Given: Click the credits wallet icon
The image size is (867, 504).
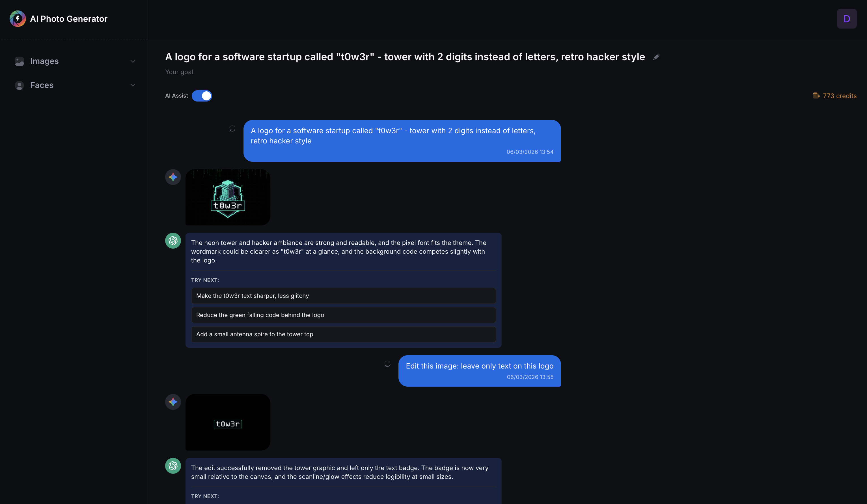Looking at the screenshot, I should coord(816,96).
